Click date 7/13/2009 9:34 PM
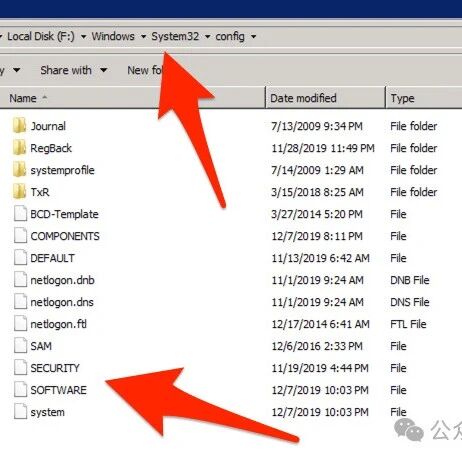Viewport: 462px width, 462px height. click(x=317, y=126)
